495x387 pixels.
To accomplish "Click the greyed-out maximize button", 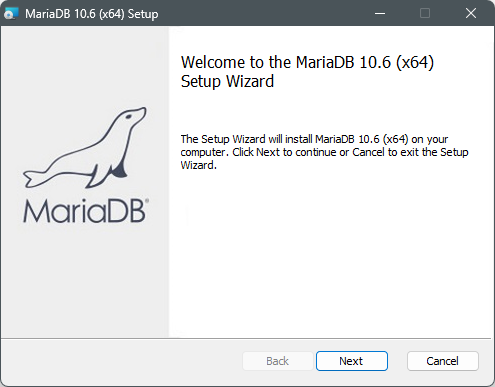I will (x=425, y=13).
